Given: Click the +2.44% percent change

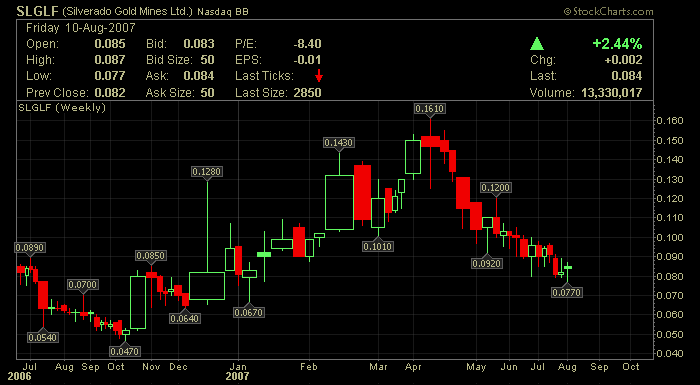Looking at the screenshot, I should 617,44.
